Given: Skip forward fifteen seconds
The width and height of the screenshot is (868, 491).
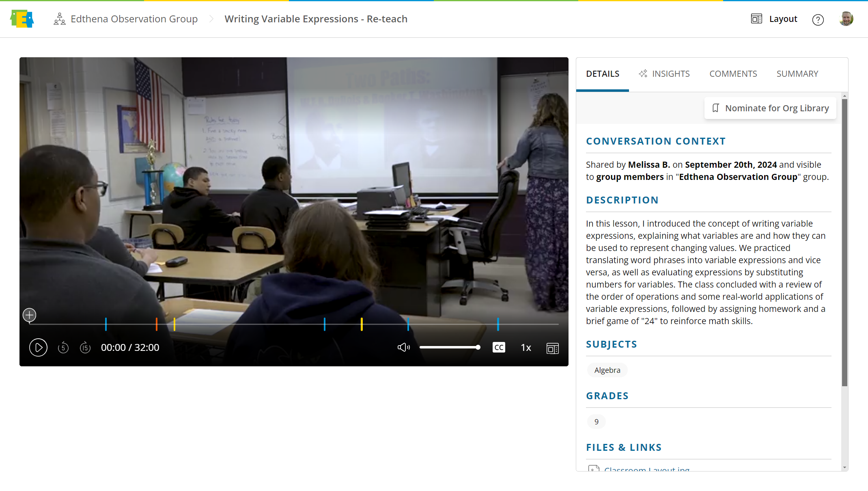Looking at the screenshot, I should click(x=85, y=348).
